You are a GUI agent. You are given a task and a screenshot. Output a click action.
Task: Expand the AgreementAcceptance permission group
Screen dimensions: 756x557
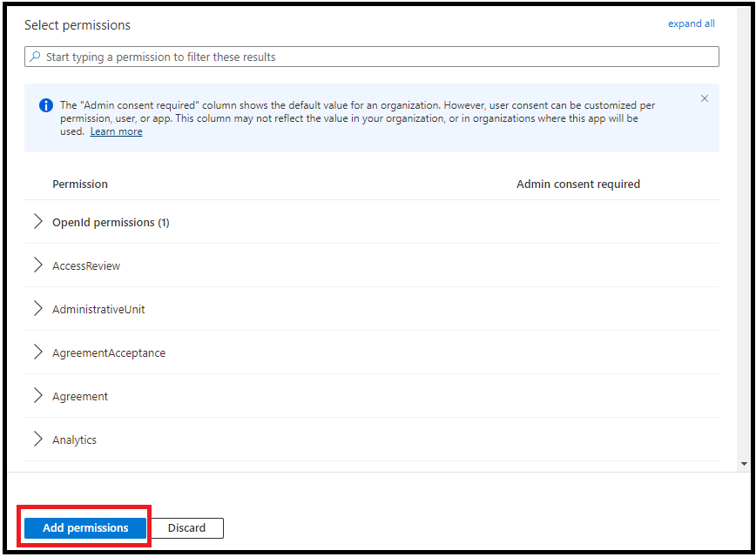pos(37,352)
